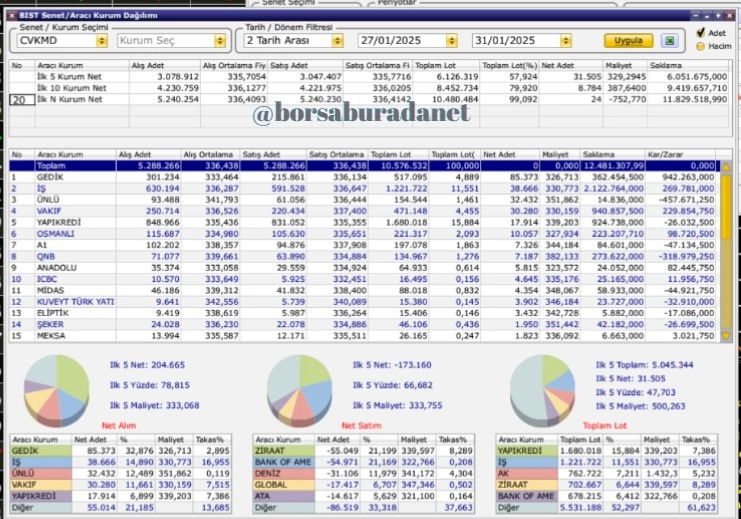Select the ICBC broker row
The height and width of the screenshot is (519, 741).
(x=364, y=279)
